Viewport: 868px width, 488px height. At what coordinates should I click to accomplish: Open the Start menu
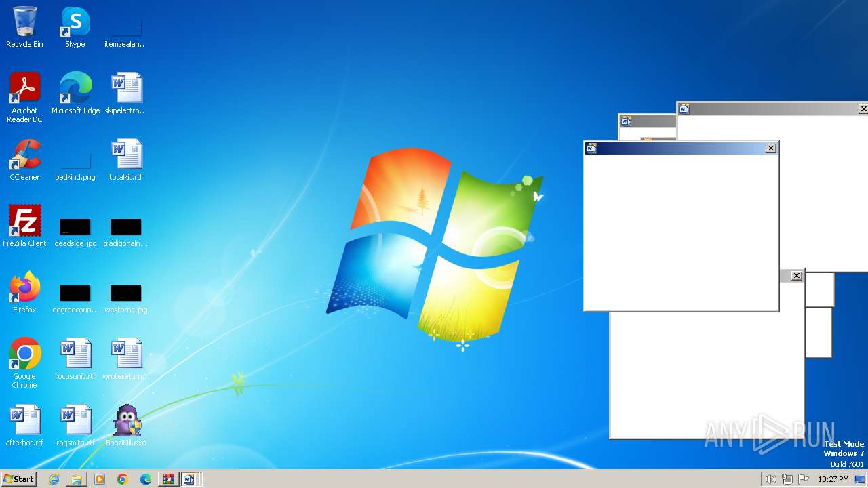pyautogui.click(x=18, y=479)
